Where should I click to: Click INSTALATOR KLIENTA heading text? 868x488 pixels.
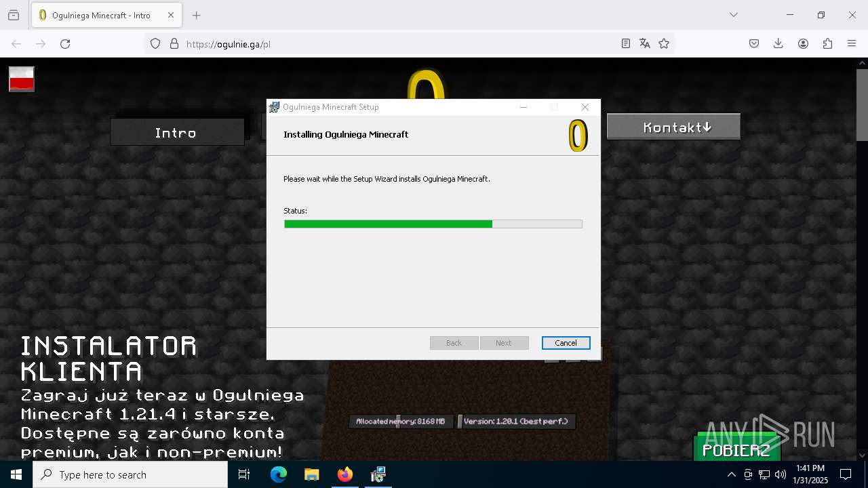coord(108,359)
